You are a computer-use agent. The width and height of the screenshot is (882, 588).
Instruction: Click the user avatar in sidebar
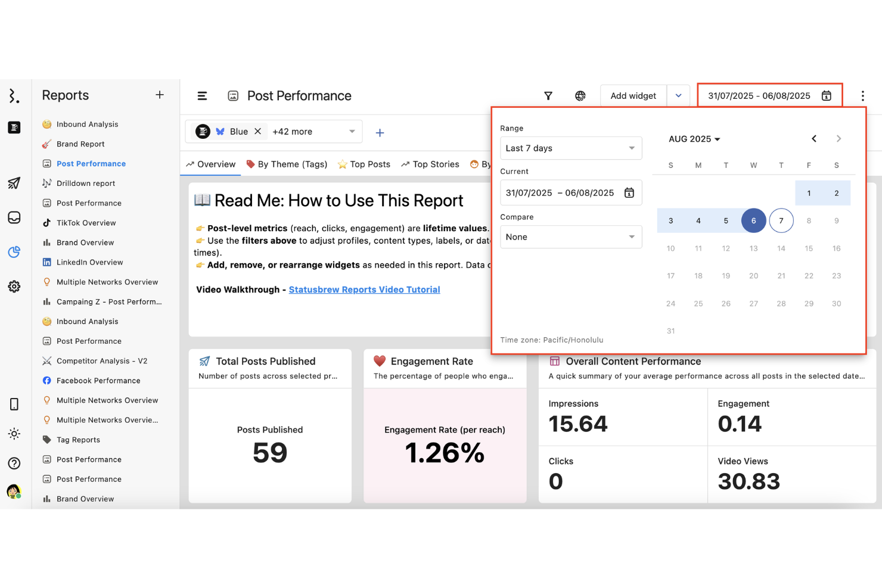pos(14,491)
